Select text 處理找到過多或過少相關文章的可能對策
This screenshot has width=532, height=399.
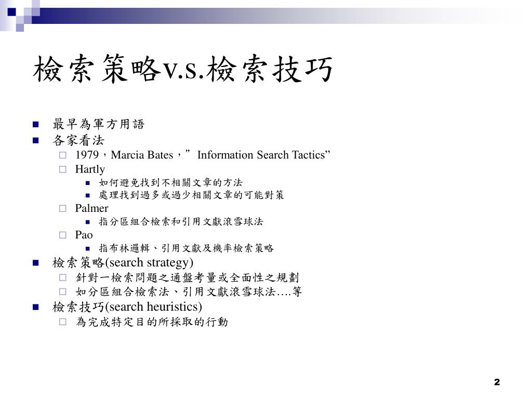(x=191, y=195)
